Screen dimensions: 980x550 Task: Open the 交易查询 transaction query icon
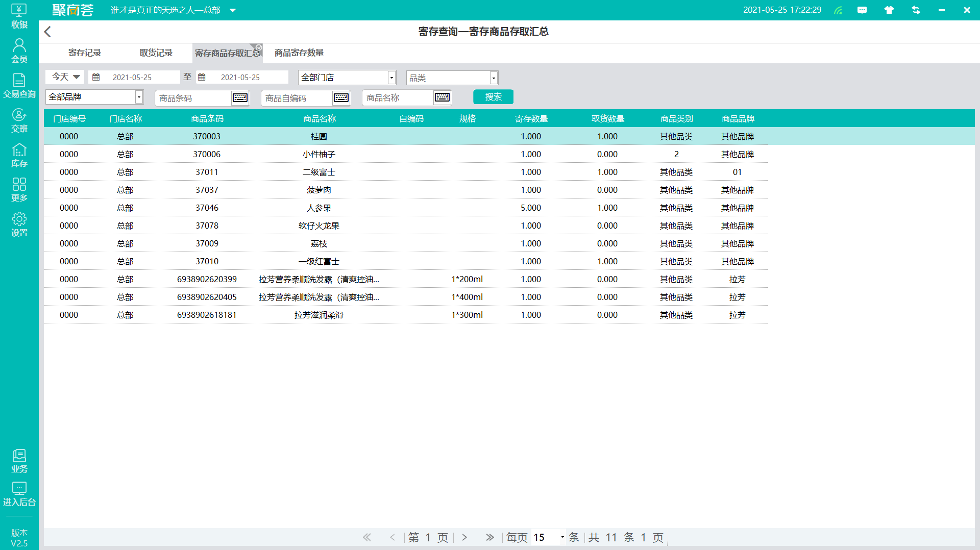pos(19,86)
